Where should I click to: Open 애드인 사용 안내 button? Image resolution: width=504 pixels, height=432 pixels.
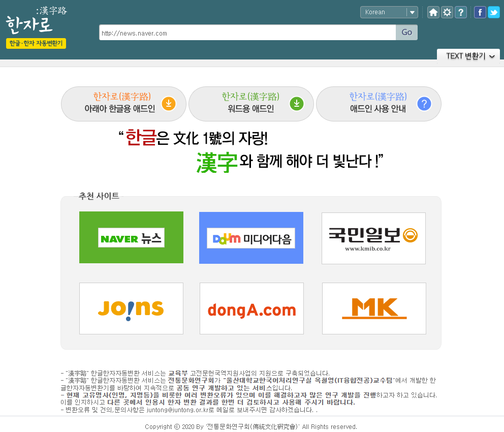coord(379,104)
